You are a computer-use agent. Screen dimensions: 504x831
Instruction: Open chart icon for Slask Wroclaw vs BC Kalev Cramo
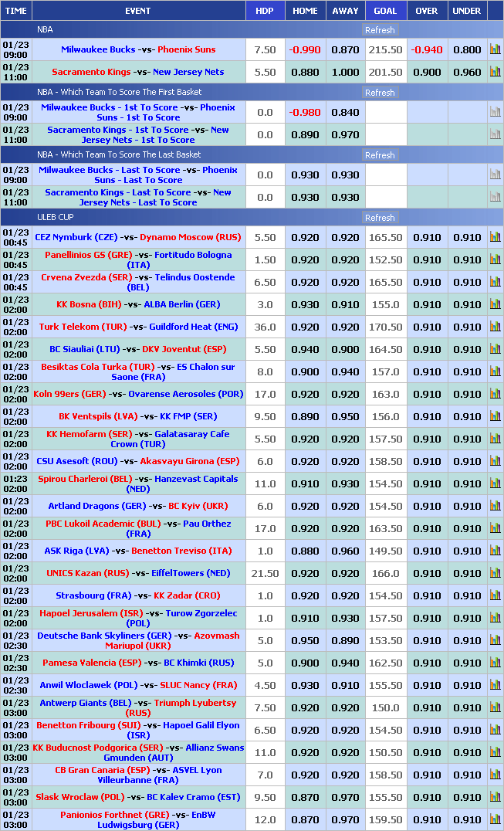pyautogui.click(x=495, y=797)
